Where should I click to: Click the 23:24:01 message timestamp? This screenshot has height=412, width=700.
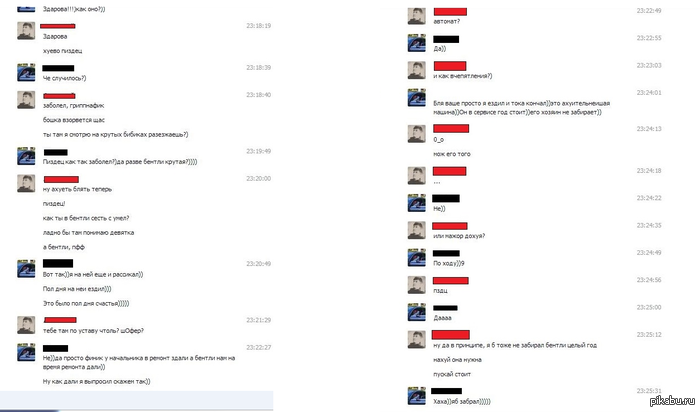(x=649, y=92)
